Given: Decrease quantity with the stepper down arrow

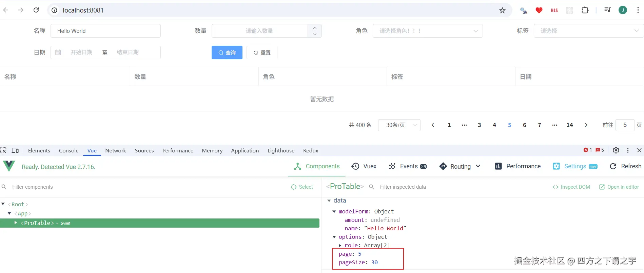Looking at the screenshot, I should click(x=315, y=34).
